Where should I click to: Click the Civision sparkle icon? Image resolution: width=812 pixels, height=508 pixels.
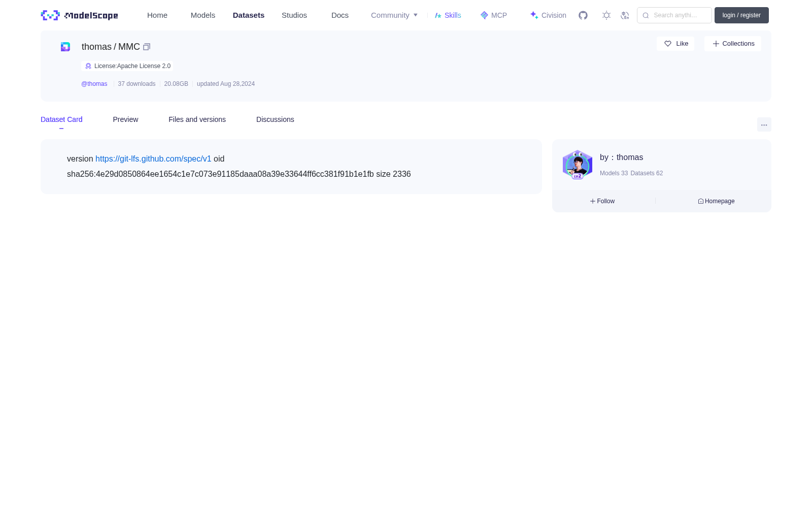point(534,15)
